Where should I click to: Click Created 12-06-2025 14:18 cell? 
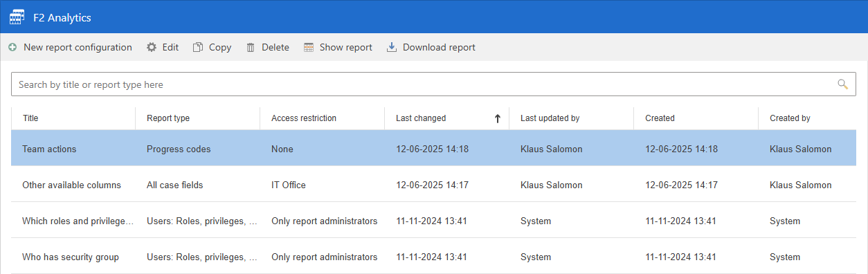coord(682,149)
